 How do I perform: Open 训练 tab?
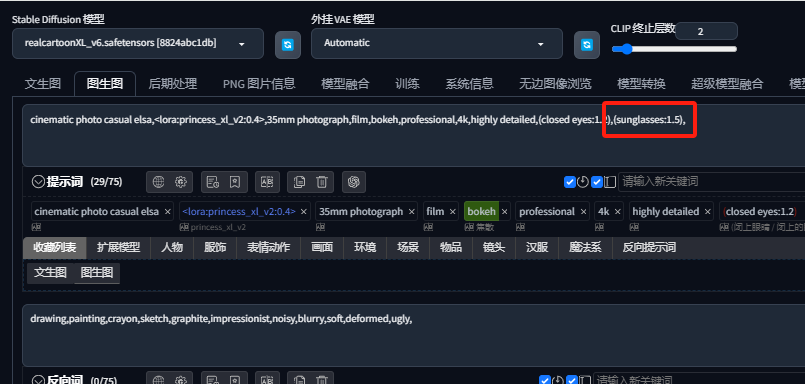[407, 84]
